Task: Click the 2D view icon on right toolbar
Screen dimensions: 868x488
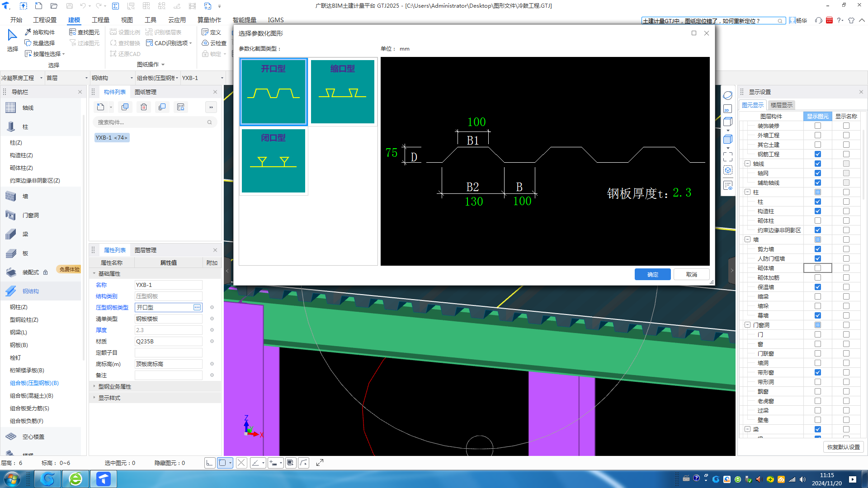Action: point(727,109)
